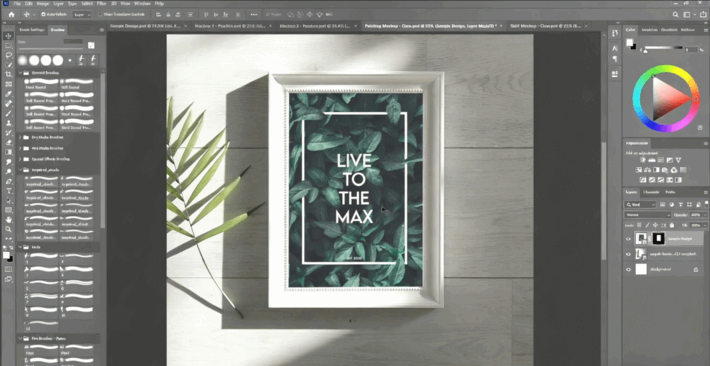Select the Brush tool in the toolbar
The image size is (710, 366).
click(x=8, y=113)
